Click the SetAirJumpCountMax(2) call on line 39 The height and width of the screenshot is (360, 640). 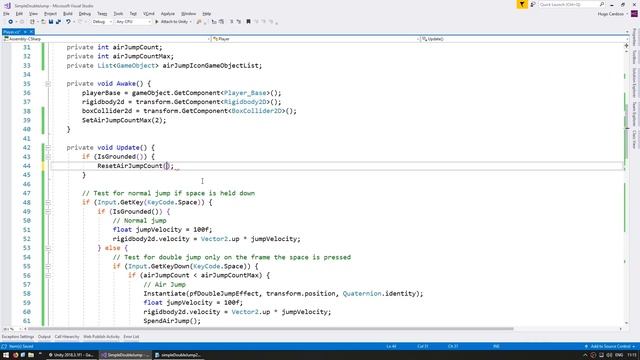click(124, 120)
